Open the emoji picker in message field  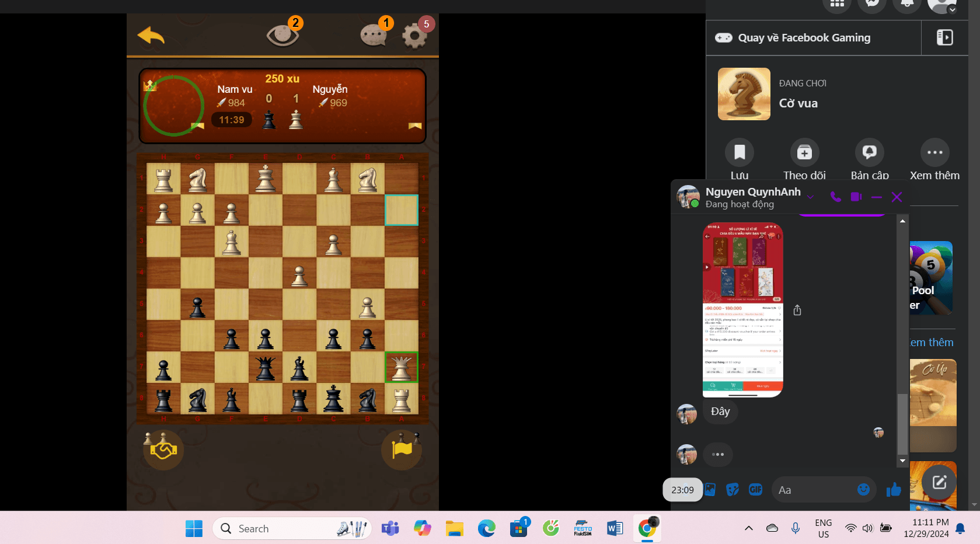pos(863,490)
